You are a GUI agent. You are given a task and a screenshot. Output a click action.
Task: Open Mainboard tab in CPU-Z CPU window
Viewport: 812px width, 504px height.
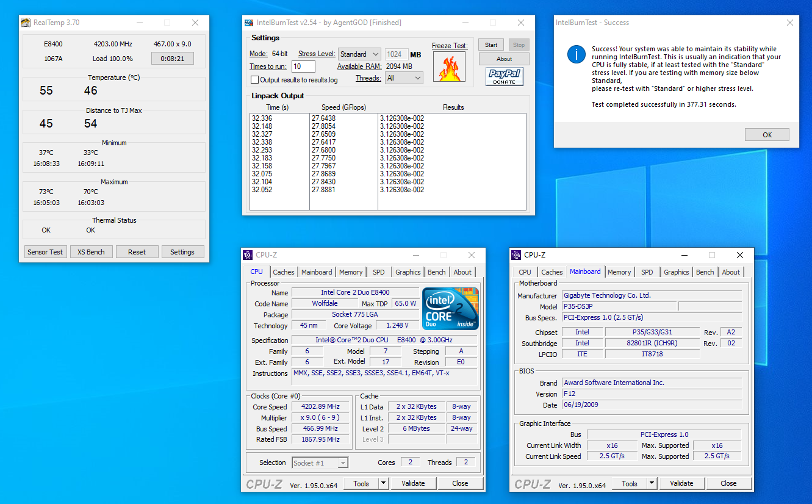tap(317, 272)
